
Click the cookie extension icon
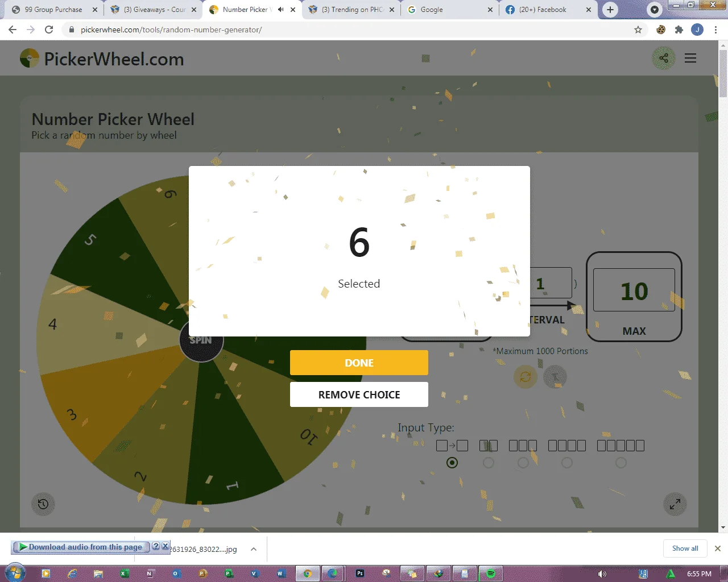661,30
